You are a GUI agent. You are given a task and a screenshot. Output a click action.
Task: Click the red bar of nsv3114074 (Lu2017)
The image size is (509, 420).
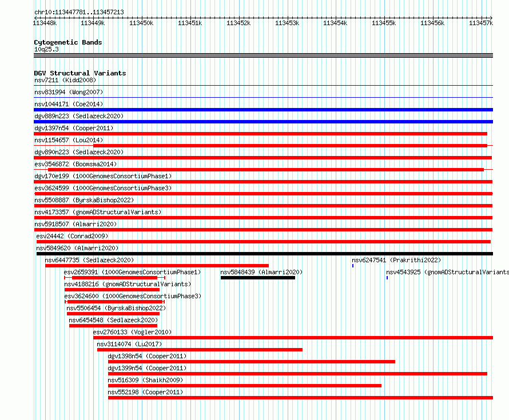click(x=200, y=350)
